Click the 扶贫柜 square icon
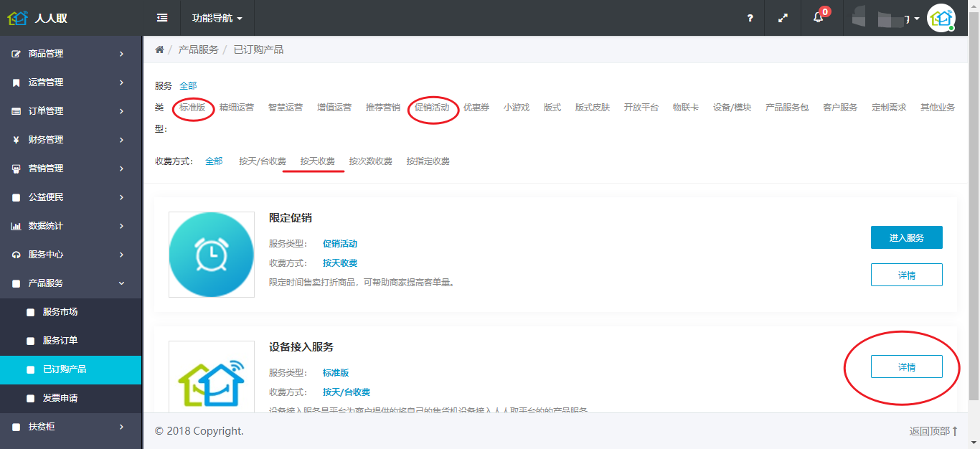This screenshot has height=449, width=980. pyautogui.click(x=16, y=427)
